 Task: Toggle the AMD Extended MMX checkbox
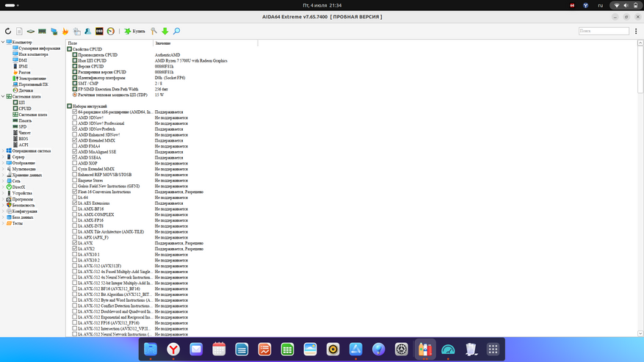(x=75, y=140)
